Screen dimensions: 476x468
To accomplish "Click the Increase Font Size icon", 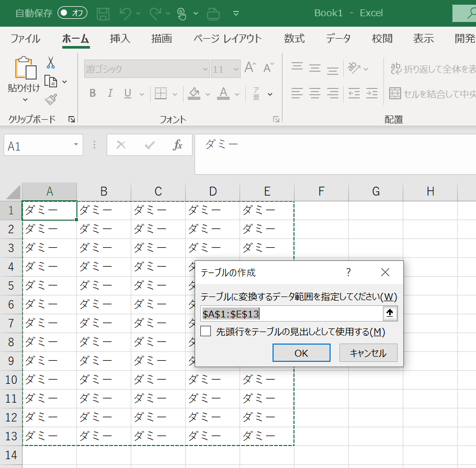I will point(250,67).
